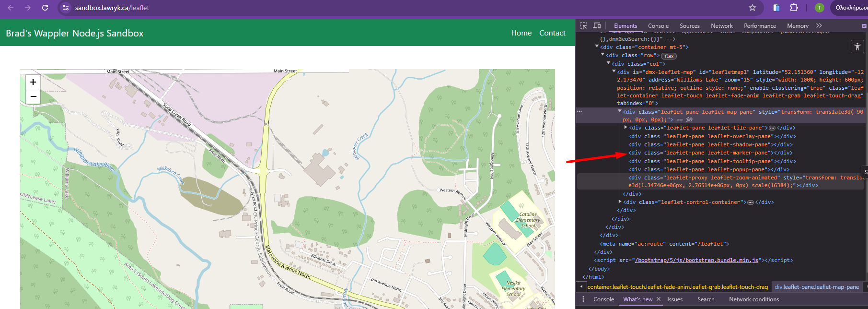868x309 pixels.
Task: Select the leaflet-proxy leaflet-zoom-animated row
Action: point(722,181)
